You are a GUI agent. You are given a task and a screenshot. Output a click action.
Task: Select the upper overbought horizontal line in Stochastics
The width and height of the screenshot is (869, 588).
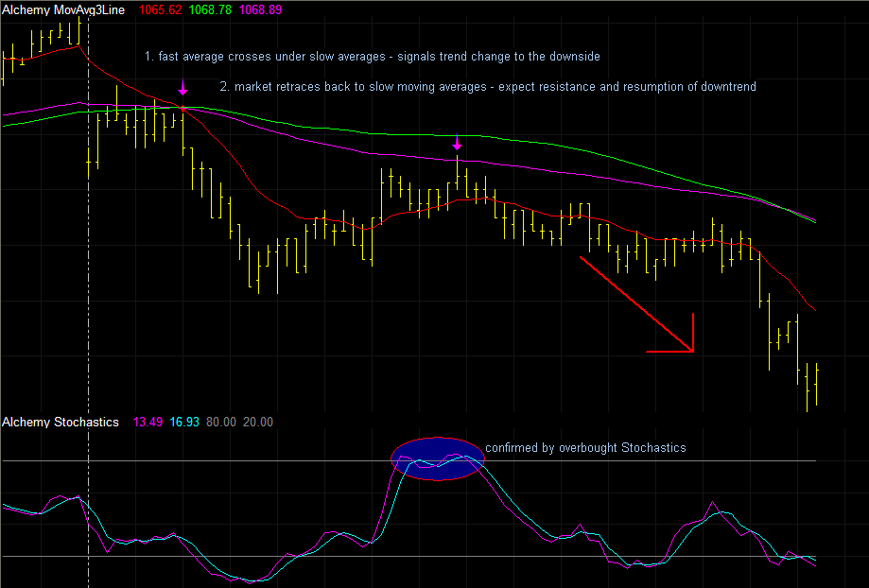click(662, 461)
